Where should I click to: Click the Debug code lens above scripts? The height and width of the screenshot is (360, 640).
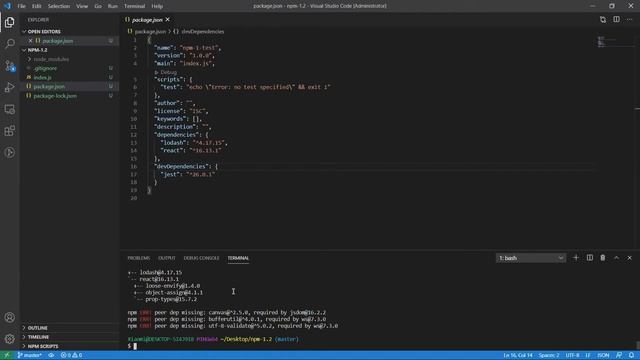(x=168, y=72)
